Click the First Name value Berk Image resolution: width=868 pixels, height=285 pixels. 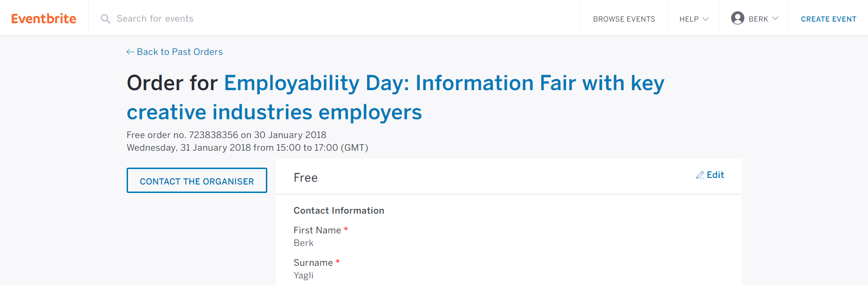[x=303, y=243]
